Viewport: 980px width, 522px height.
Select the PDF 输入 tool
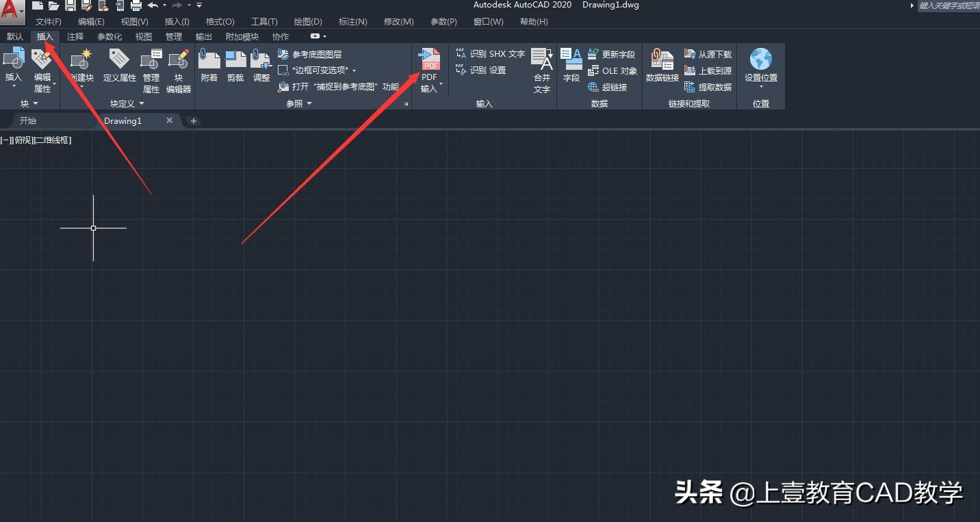[429, 66]
